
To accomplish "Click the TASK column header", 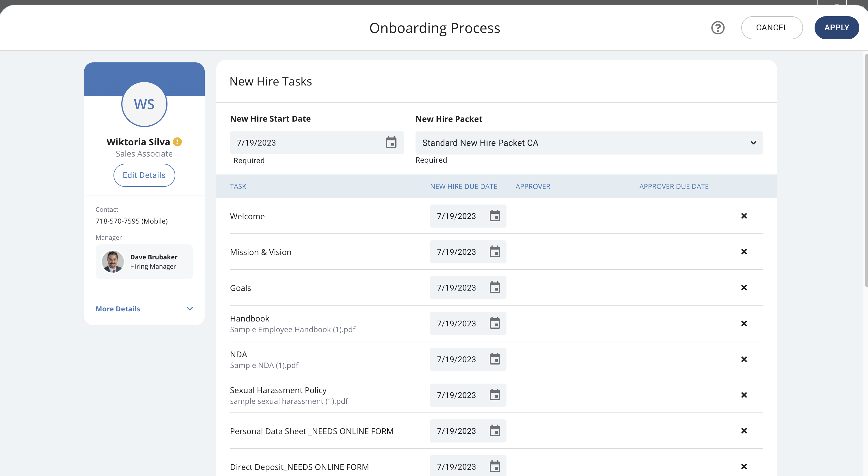I will pyautogui.click(x=238, y=186).
